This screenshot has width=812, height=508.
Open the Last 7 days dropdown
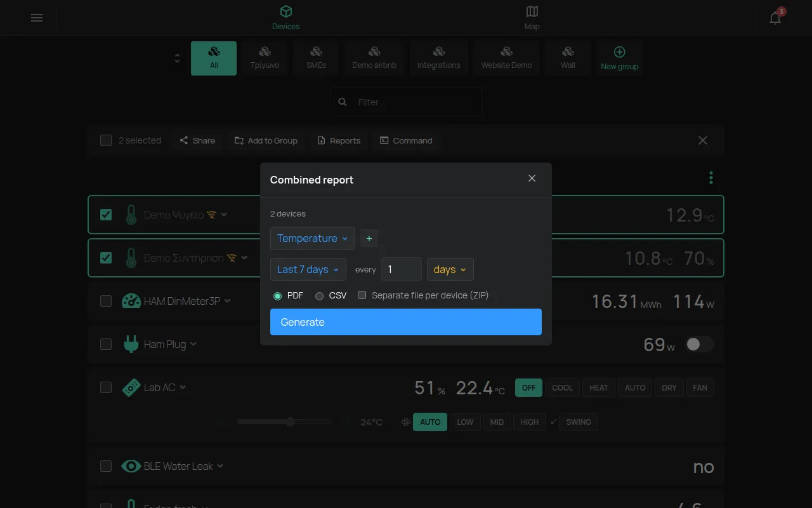[x=308, y=269]
